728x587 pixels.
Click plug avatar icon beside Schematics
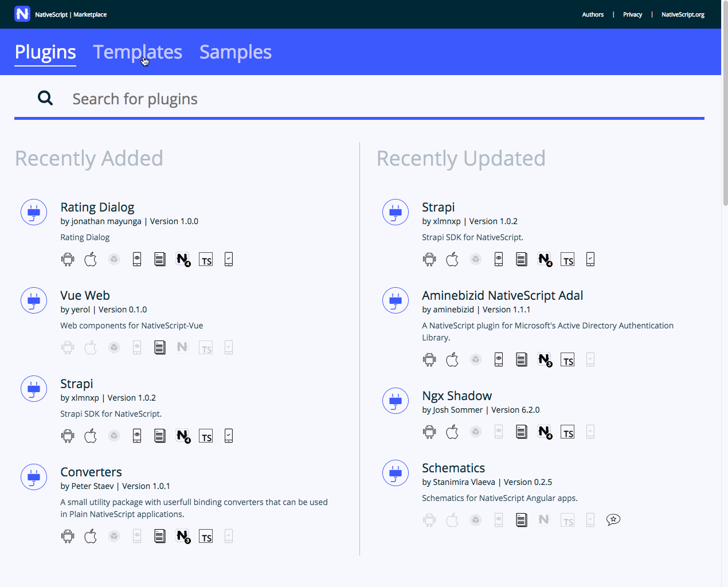(396, 473)
